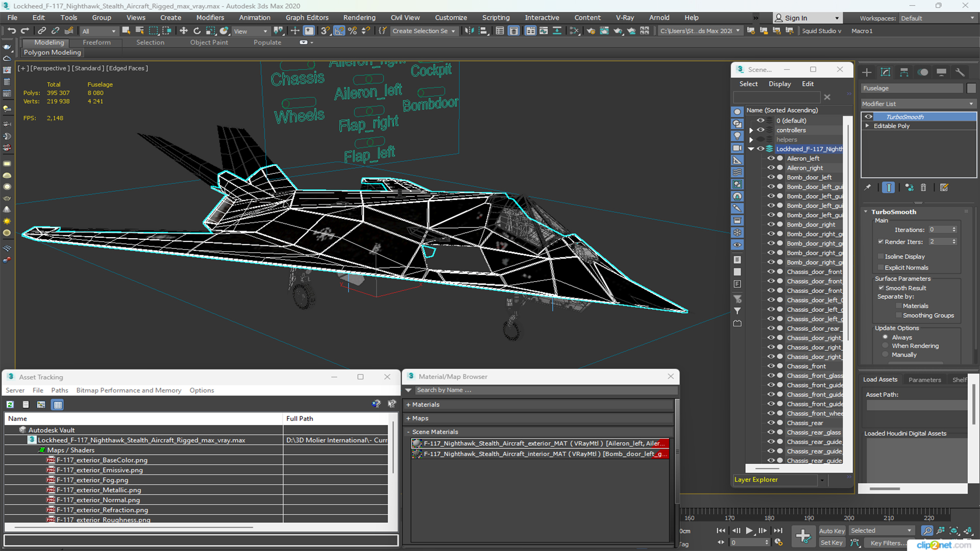This screenshot has height=551, width=980.
Task: Click the Redo arrow in main toolbar
Action: 24,31
